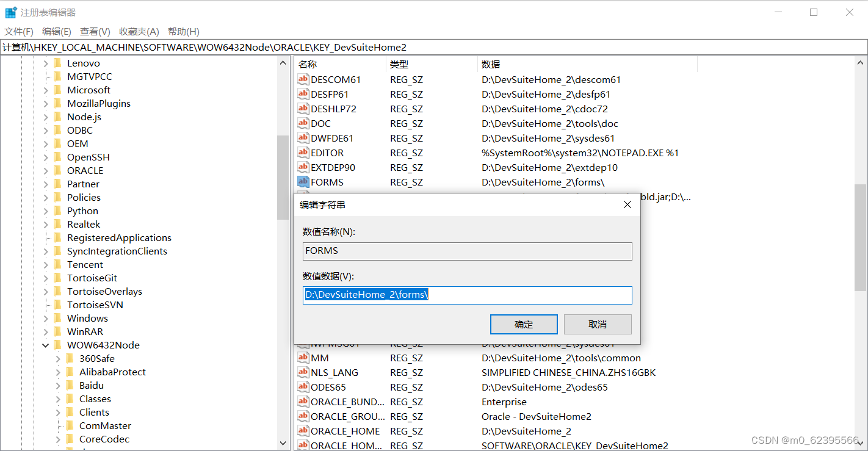Select the RegisteredApplications tree item
Viewport: 868px width, 451px height.
pyautogui.click(x=119, y=237)
